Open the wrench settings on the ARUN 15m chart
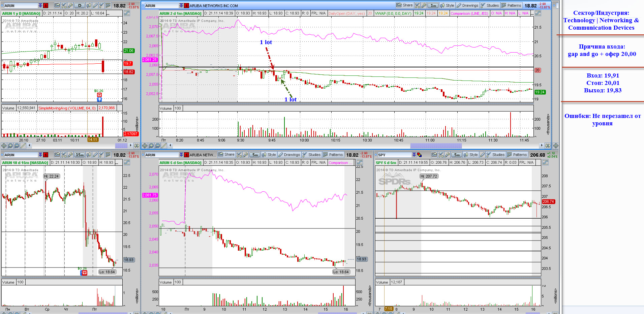Screen dimensions: 644x314 70,155
